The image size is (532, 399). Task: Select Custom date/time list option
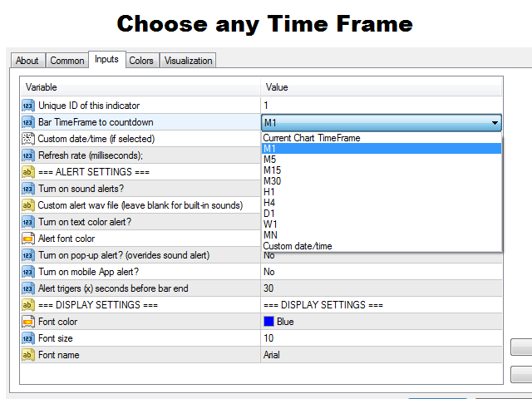pos(382,246)
